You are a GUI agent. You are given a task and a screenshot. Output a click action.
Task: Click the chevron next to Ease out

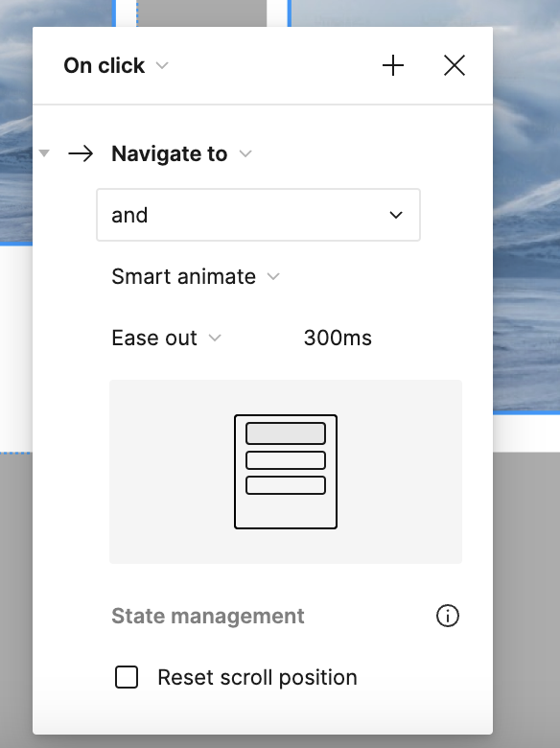pyautogui.click(x=215, y=338)
